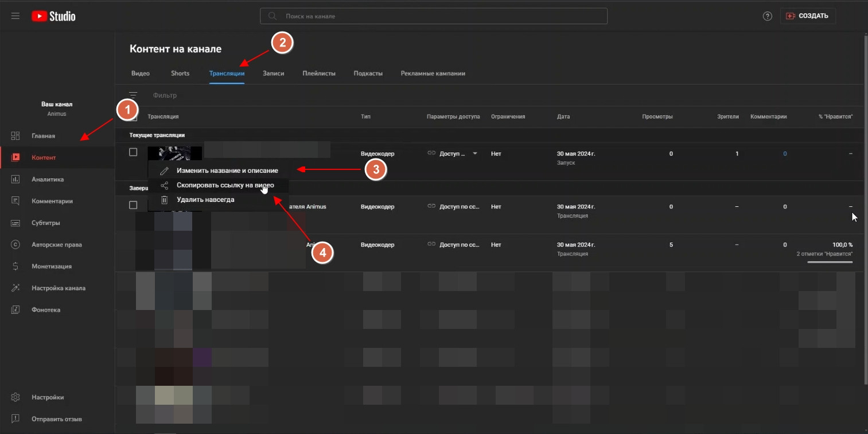This screenshot has width=868, height=434.
Task: Open comments count 0 link of current stream
Action: [785, 154]
